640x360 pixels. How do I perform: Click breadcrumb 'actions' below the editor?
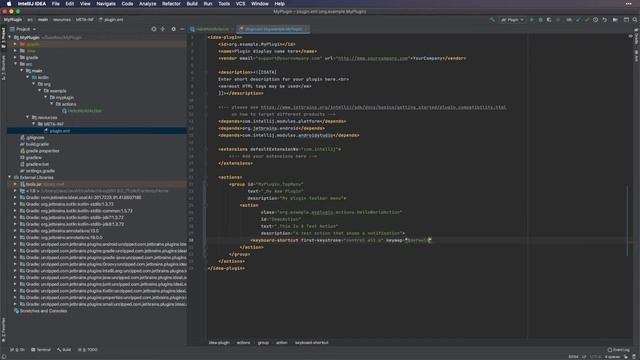(243, 342)
